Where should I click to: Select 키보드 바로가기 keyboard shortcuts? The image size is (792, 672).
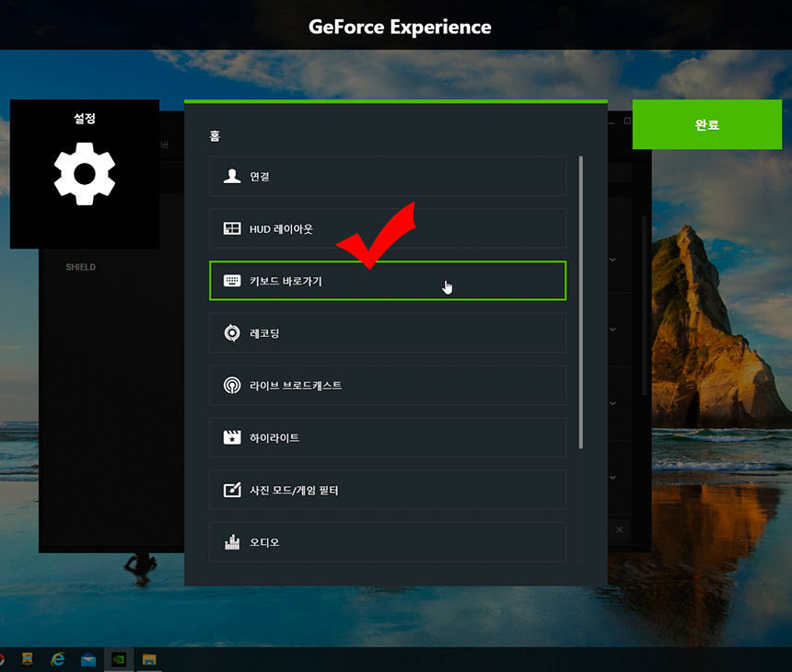click(x=388, y=281)
